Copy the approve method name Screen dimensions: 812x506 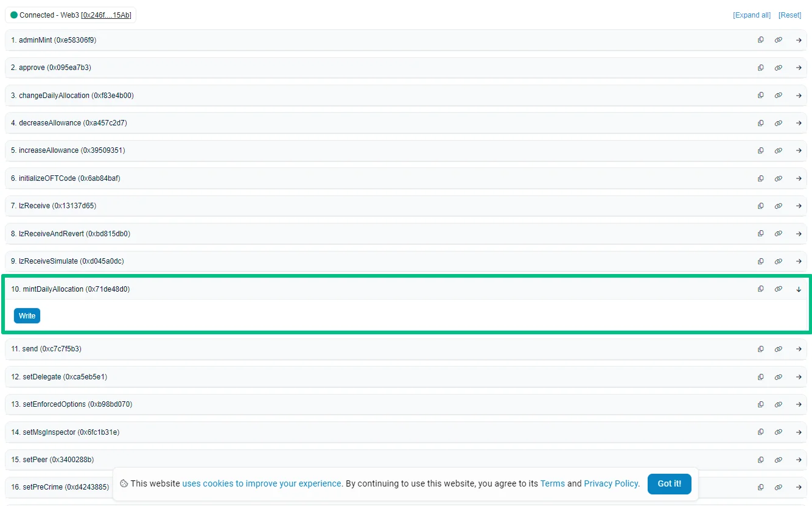760,68
